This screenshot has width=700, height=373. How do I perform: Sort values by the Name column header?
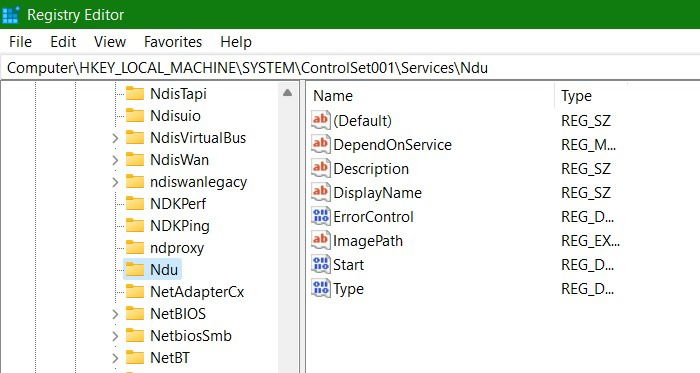[431, 95]
